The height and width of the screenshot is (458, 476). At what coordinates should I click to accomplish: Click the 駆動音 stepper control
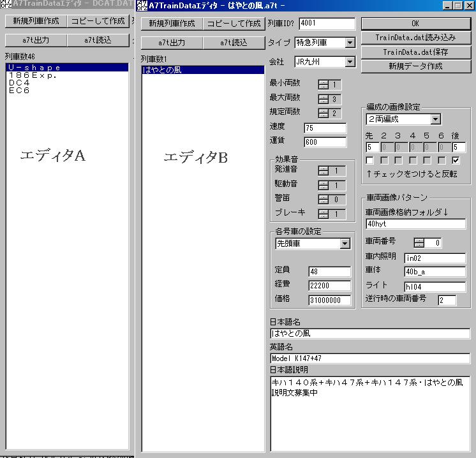[324, 186]
